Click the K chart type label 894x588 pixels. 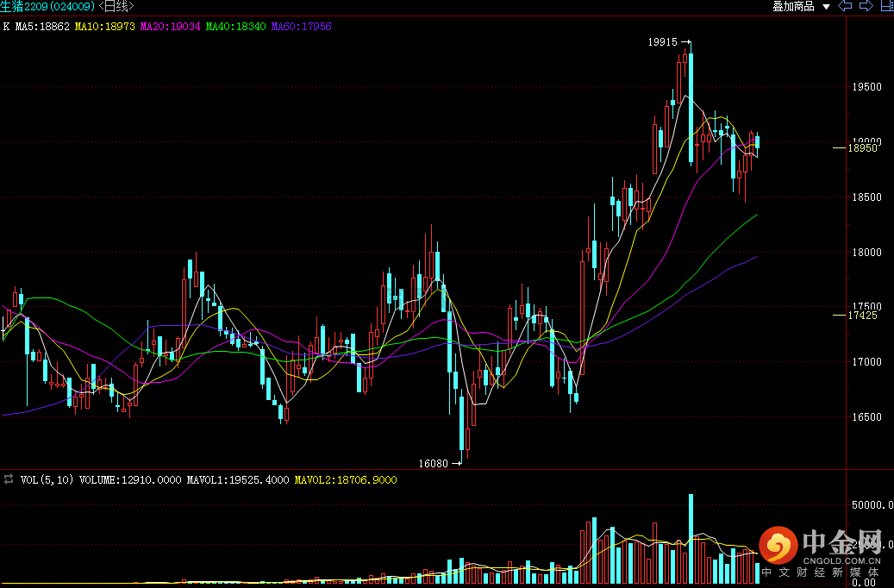click(x=6, y=26)
